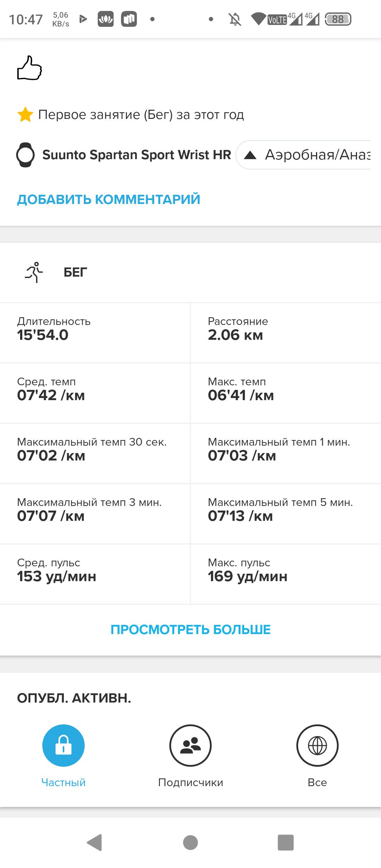Open the muted bell notification icon
Viewport: 381px width, 868px height.
click(235, 19)
